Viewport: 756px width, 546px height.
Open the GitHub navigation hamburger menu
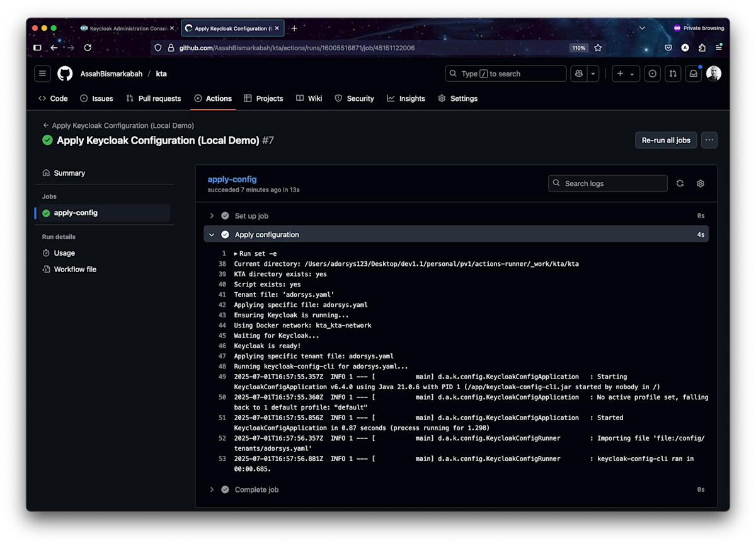click(x=42, y=74)
